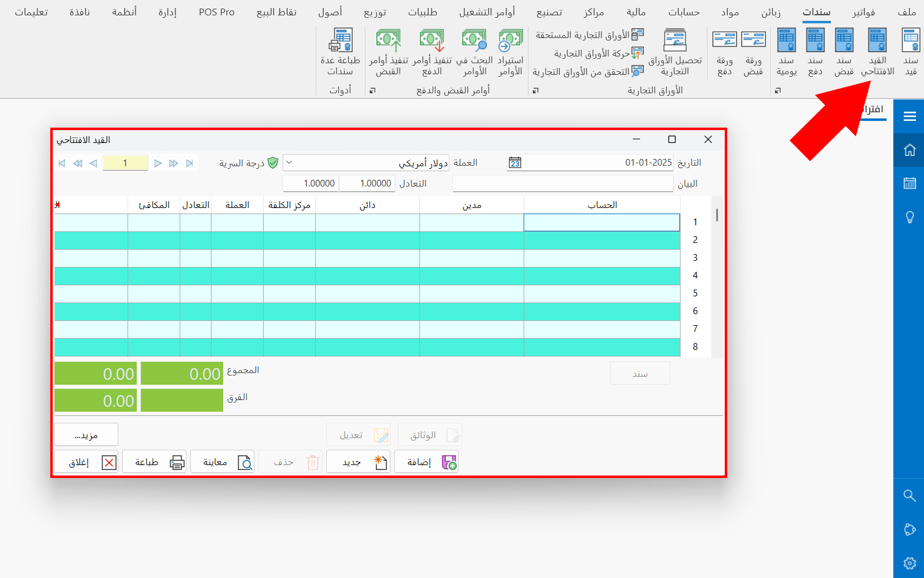Switch to the فواتير ribbon tab

(863, 12)
